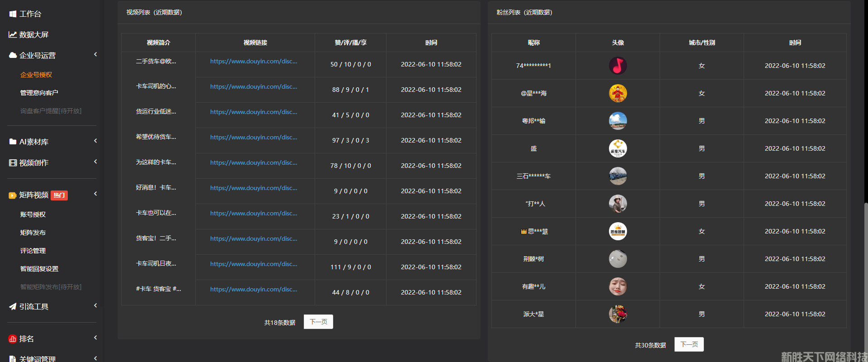The width and height of the screenshot is (868, 362).
Task: Go to next page of video list
Action: tap(318, 322)
